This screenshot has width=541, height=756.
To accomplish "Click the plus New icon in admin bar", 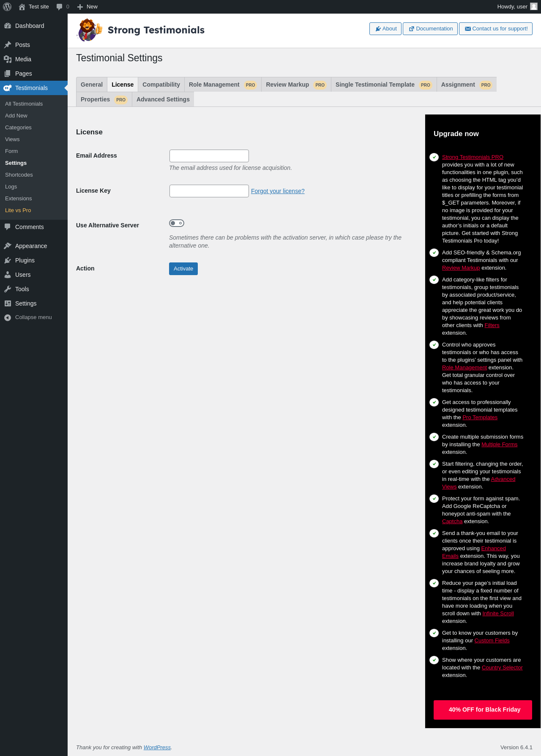I will coord(80,7).
